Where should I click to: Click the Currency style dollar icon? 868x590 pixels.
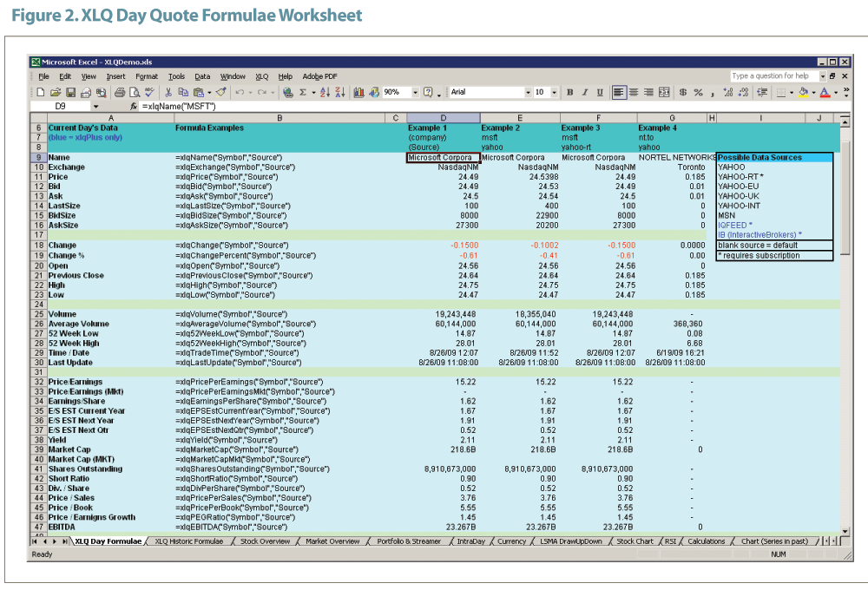point(683,93)
